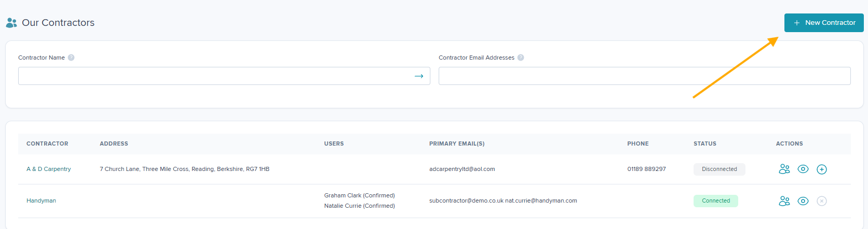Click the contractors people icon by Our Contractors
The image size is (868, 229).
(11, 23)
